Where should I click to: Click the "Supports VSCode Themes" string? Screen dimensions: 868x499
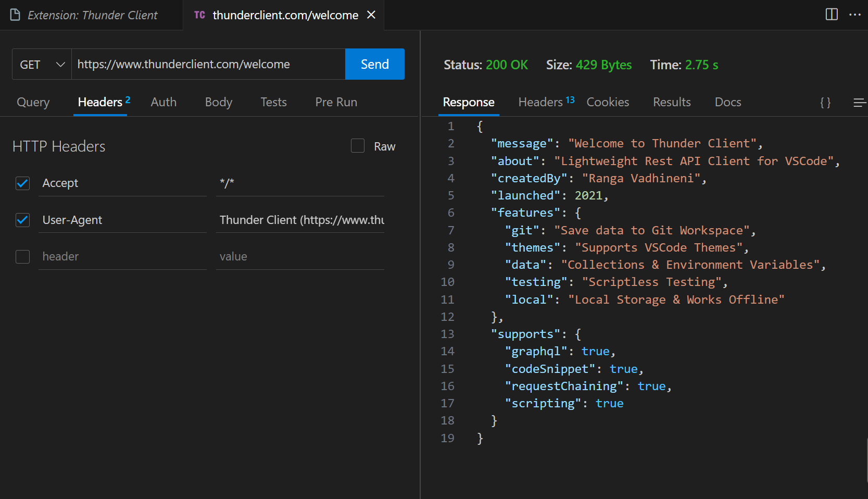coord(659,247)
